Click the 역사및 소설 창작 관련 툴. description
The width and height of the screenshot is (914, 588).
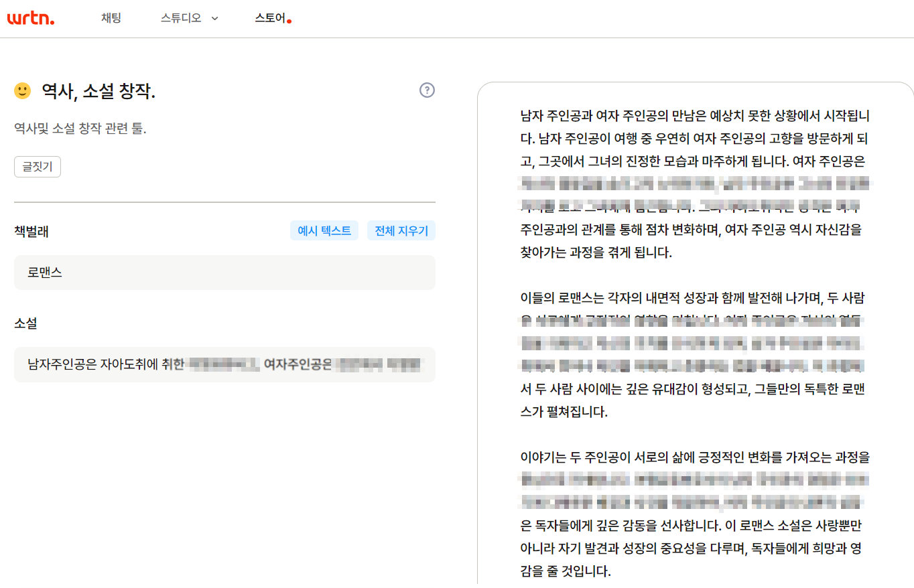pos(80,129)
